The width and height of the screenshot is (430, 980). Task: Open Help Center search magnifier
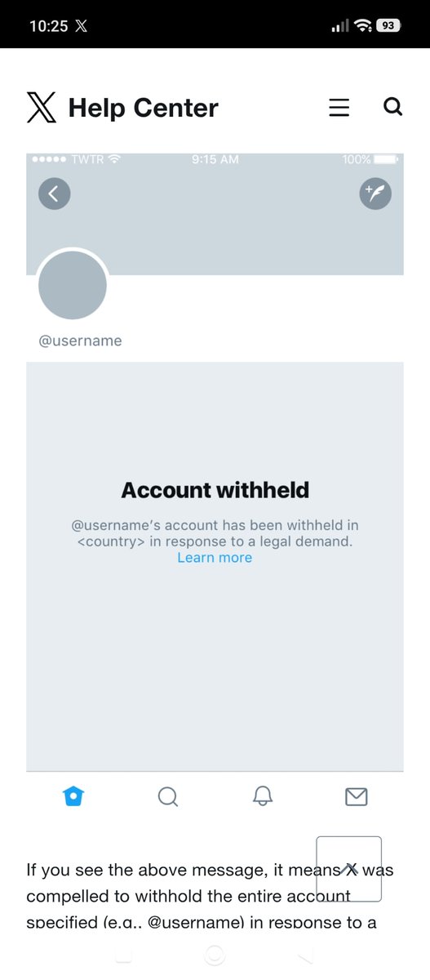coord(392,107)
